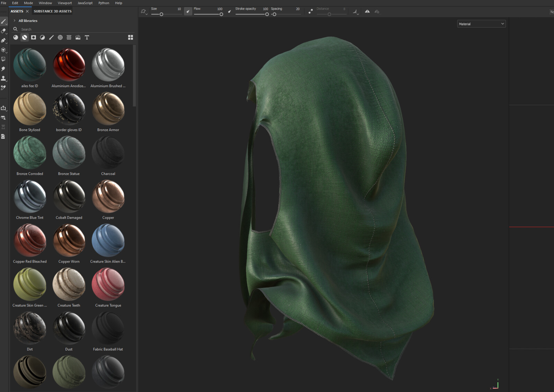
Task: Open the File menu
Action: coord(4,3)
